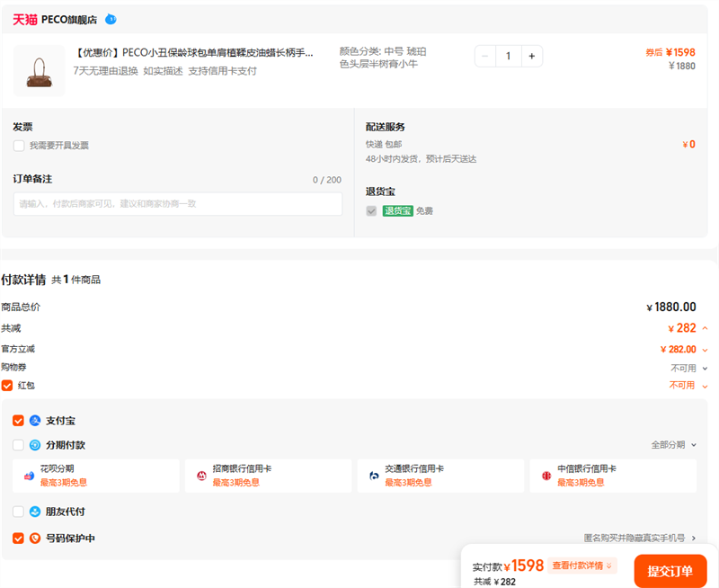Click the 分期付款 installment icon
719x588 pixels.
click(x=35, y=445)
